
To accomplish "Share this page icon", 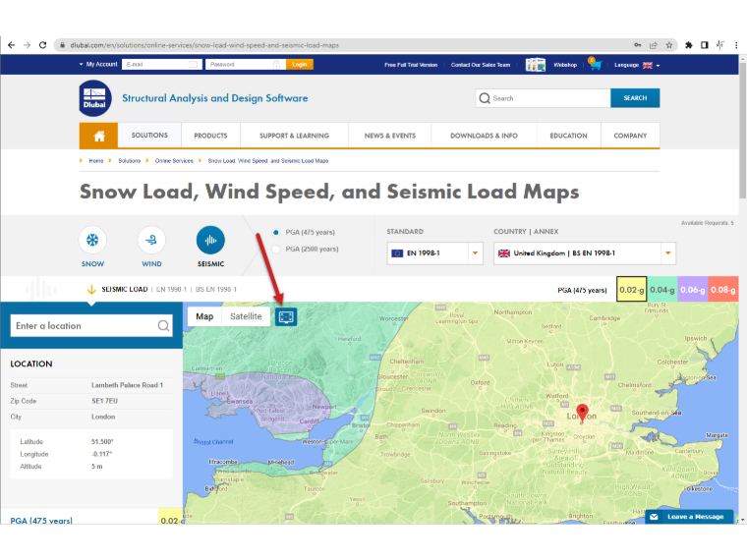I will [x=654, y=45].
